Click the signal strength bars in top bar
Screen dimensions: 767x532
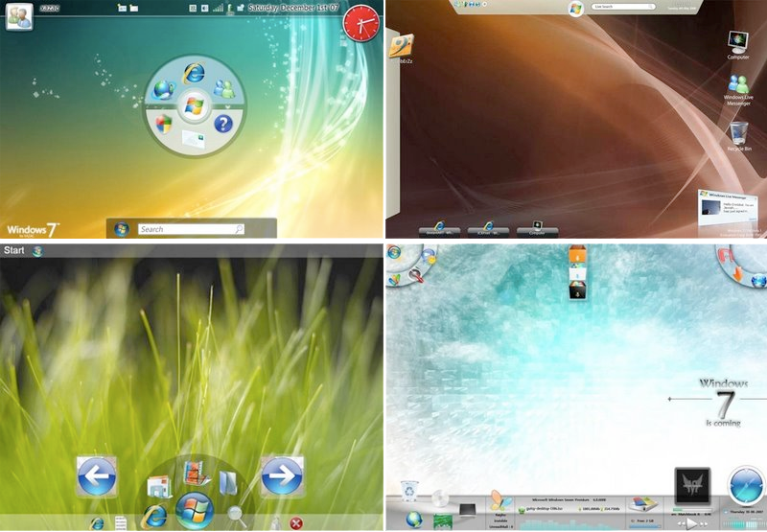pyautogui.click(x=219, y=8)
